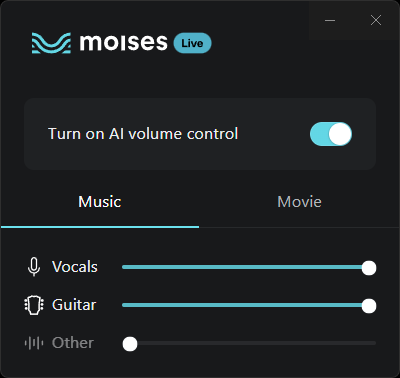The width and height of the screenshot is (400, 378).
Task: Toggle off AI volume control switch
Action: point(331,134)
